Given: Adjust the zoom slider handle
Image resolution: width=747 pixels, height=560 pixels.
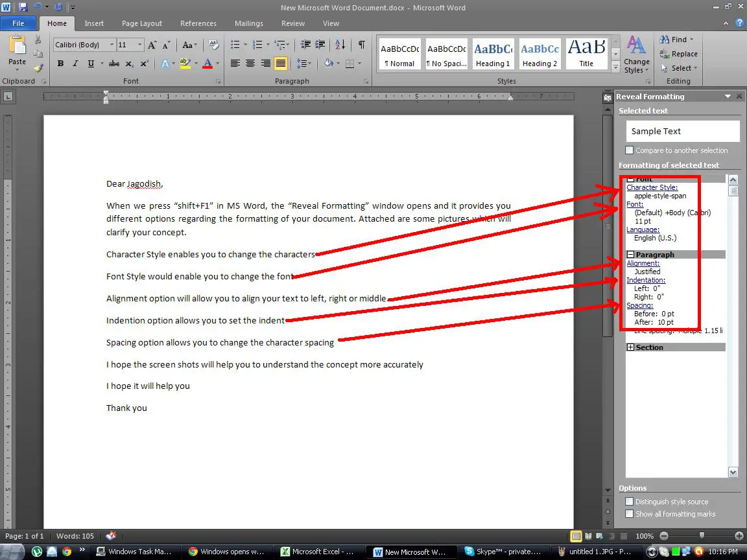Looking at the screenshot, I should point(702,536).
